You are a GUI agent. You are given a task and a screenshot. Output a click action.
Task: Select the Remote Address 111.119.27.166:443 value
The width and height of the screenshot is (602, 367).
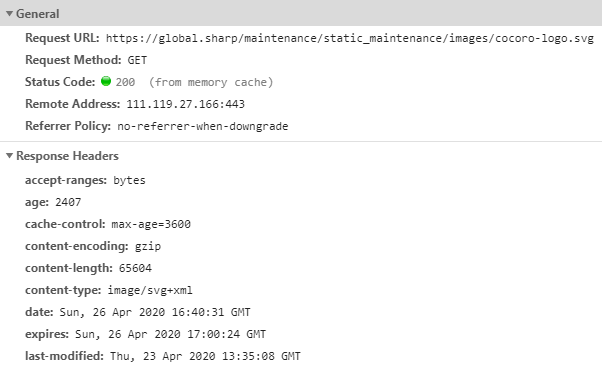click(x=185, y=104)
